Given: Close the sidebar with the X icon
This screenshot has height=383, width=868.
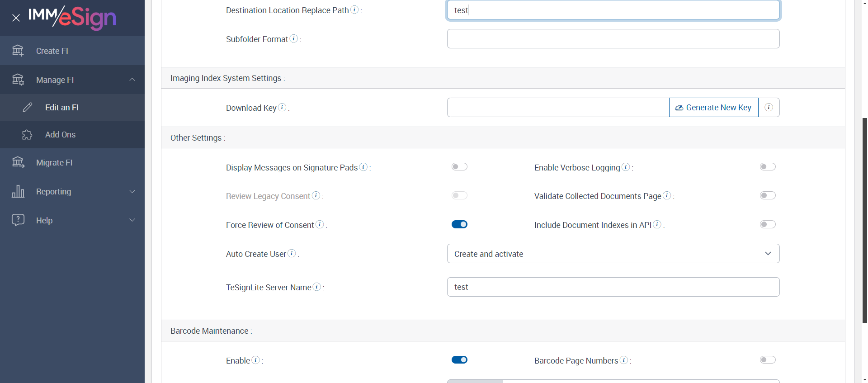Looking at the screenshot, I should coord(16,18).
